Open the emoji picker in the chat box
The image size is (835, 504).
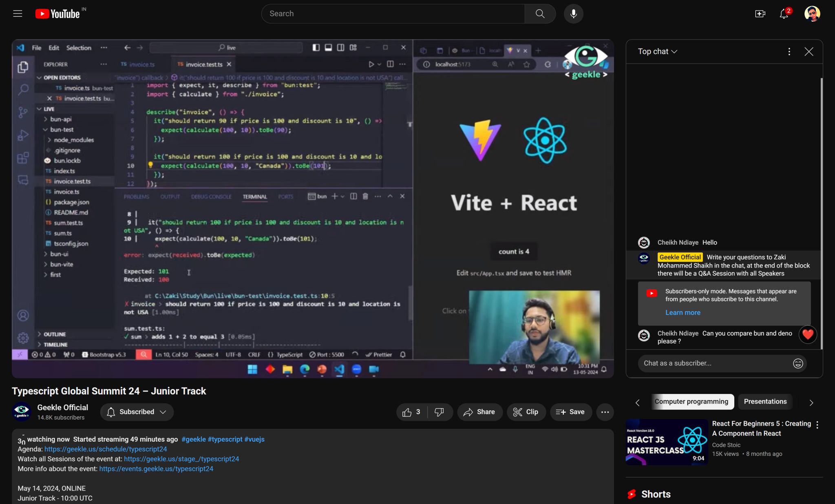[797, 363]
